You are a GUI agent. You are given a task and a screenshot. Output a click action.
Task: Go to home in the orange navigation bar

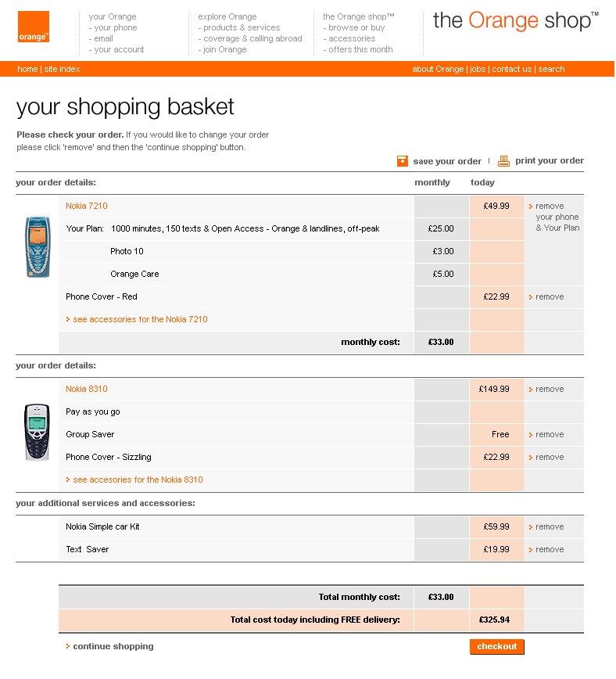(x=27, y=70)
